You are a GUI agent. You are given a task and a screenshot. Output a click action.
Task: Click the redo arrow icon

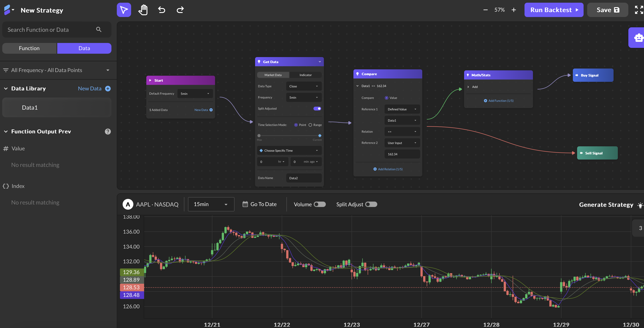pyautogui.click(x=180, y=10)
